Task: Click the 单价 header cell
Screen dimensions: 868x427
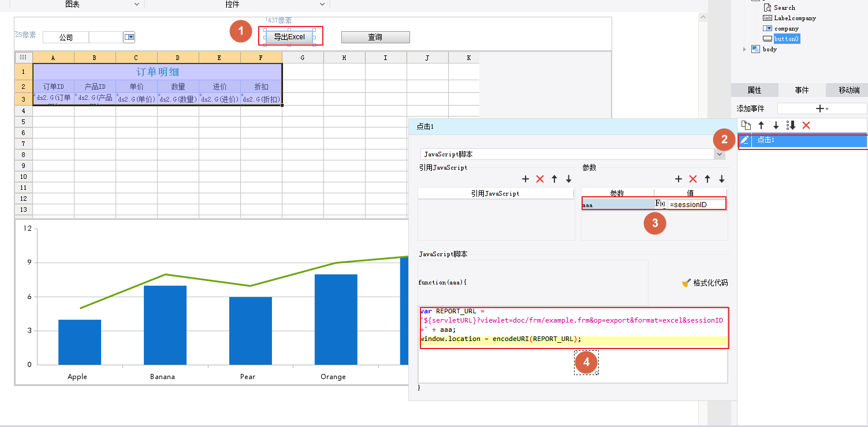Action: coord(137,87)
